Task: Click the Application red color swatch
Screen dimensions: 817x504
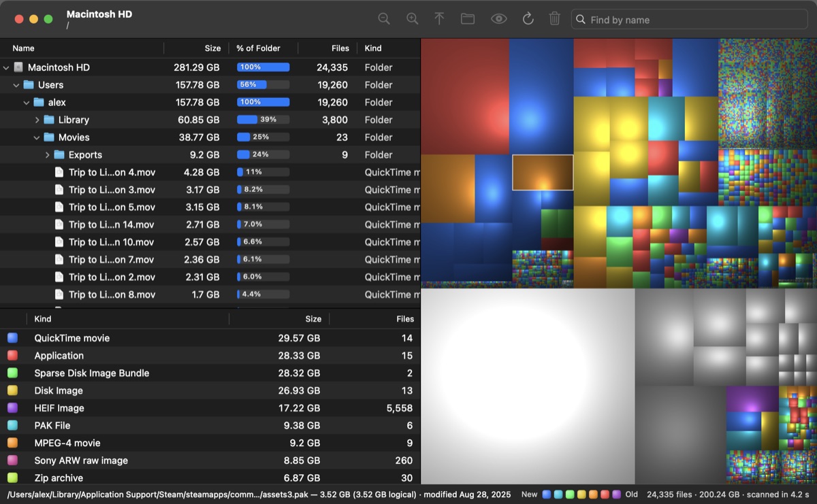Action: point(12,356)
